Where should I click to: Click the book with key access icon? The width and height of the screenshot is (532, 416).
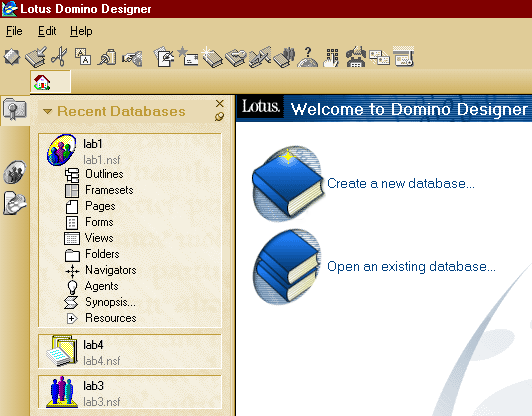click(x=236, y=57)
